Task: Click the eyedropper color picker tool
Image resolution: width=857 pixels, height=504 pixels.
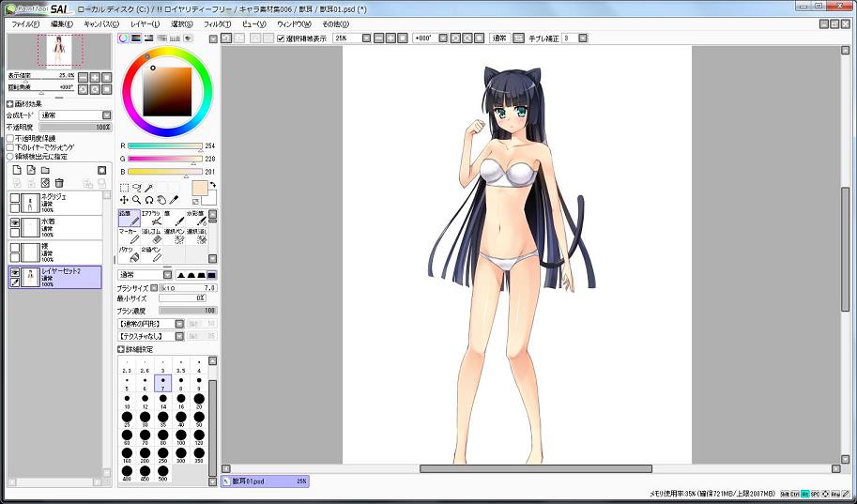Action: (174, 199)
